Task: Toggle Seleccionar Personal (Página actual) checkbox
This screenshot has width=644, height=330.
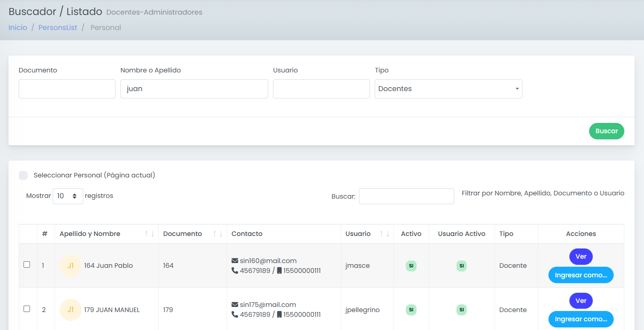Action: click(x=23, y=175)
